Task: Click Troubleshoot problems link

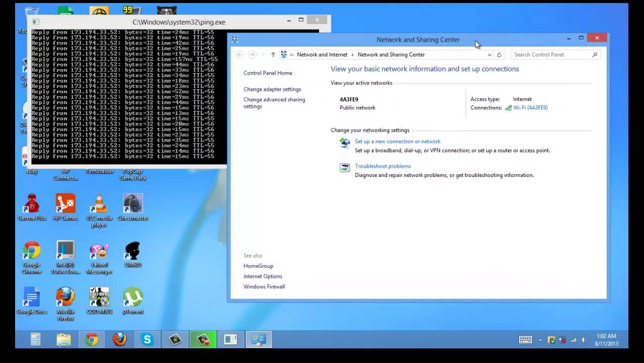Action: tap(382, 166)
